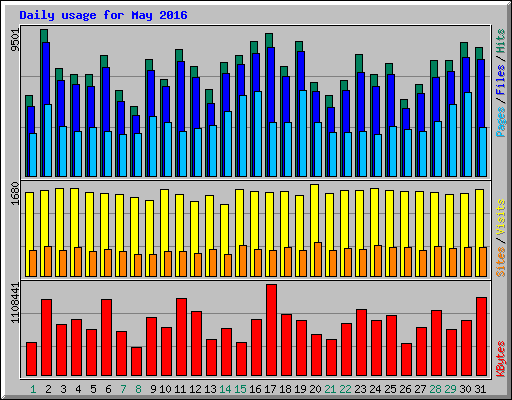
Task: Click day label 3 on the axis
Action: pos(63,389)
